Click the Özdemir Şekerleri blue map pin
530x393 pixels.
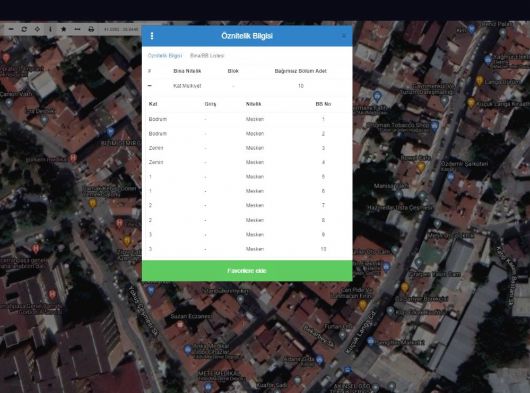pyautogui.click(x=451, y=176)
